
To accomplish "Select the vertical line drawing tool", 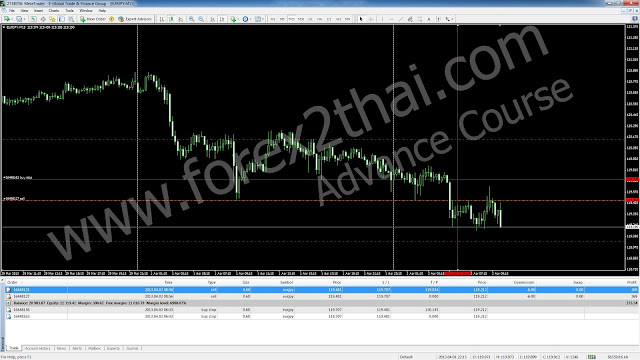I will pos(382,19).
